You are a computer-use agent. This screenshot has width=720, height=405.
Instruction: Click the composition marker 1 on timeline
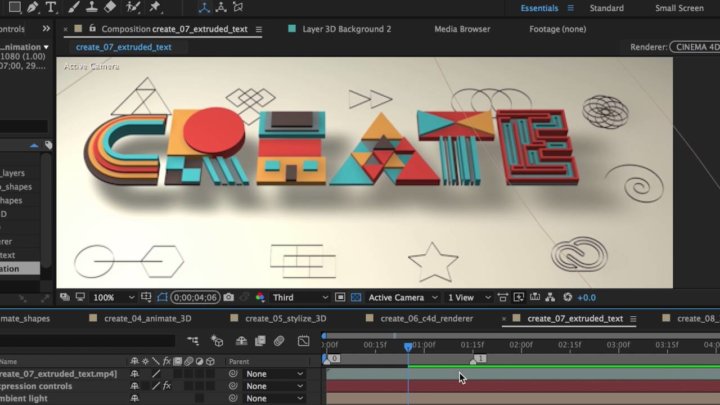tap(480, 358)
